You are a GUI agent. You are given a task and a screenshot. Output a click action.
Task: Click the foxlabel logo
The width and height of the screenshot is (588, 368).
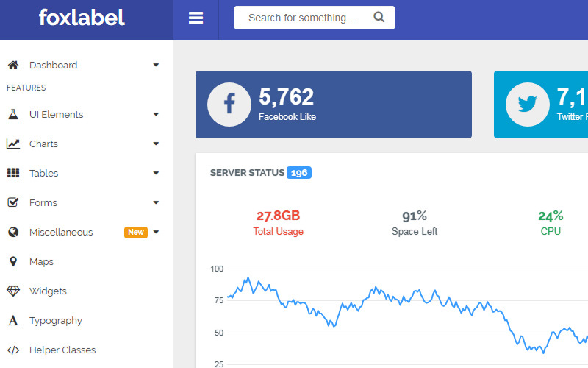82,18
